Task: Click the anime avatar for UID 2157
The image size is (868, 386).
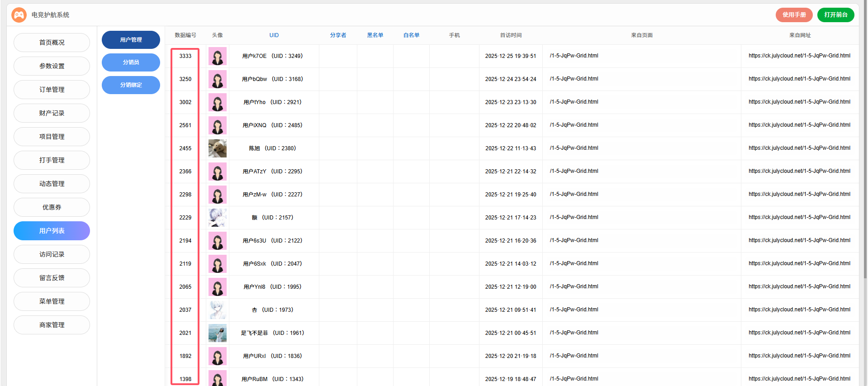Action: tap(217, 218)
